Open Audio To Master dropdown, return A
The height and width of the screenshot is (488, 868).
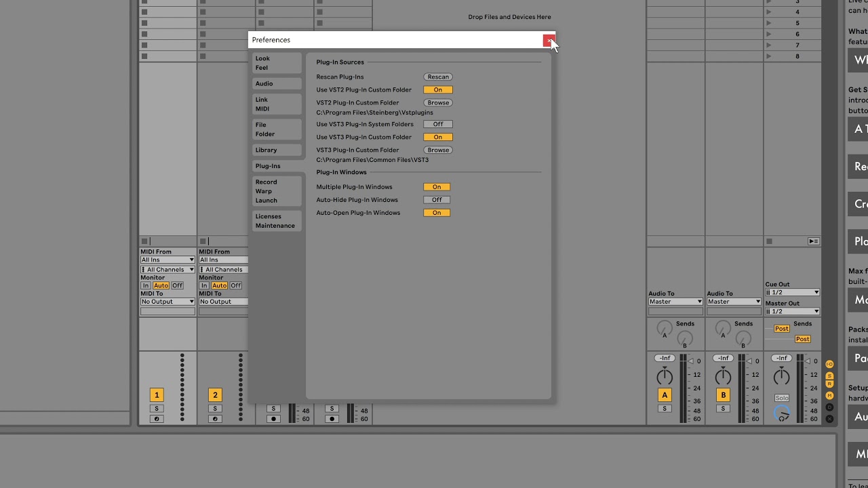675,302
